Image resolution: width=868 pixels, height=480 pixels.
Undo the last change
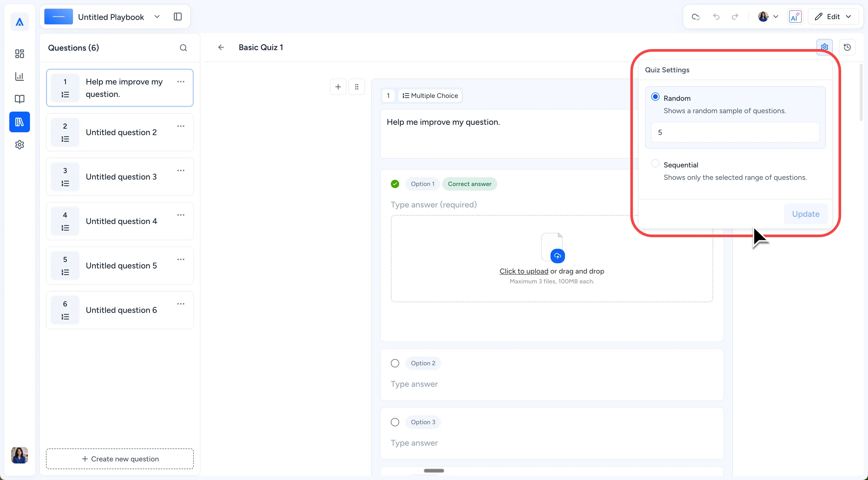716,17
